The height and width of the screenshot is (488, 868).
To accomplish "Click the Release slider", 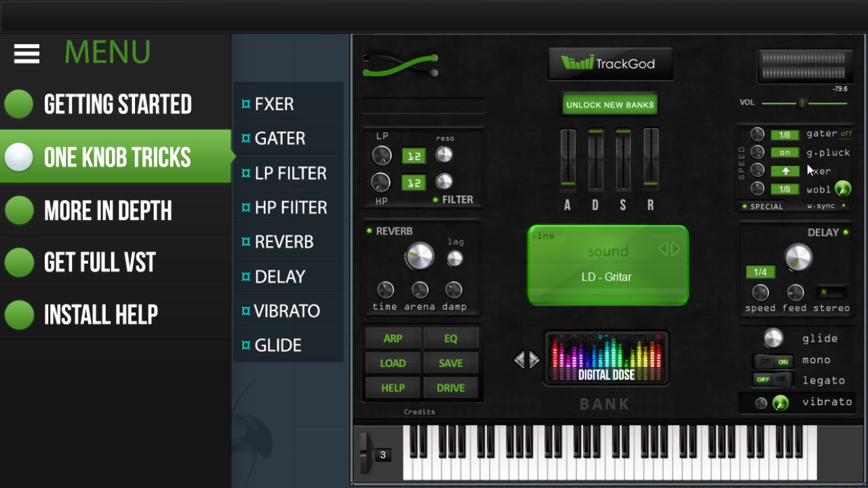I will pyautogui.click(x=651, y=160).
